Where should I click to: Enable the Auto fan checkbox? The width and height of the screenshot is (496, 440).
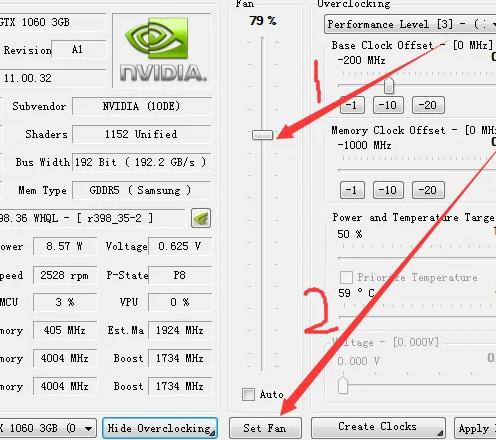pos(248,394)
